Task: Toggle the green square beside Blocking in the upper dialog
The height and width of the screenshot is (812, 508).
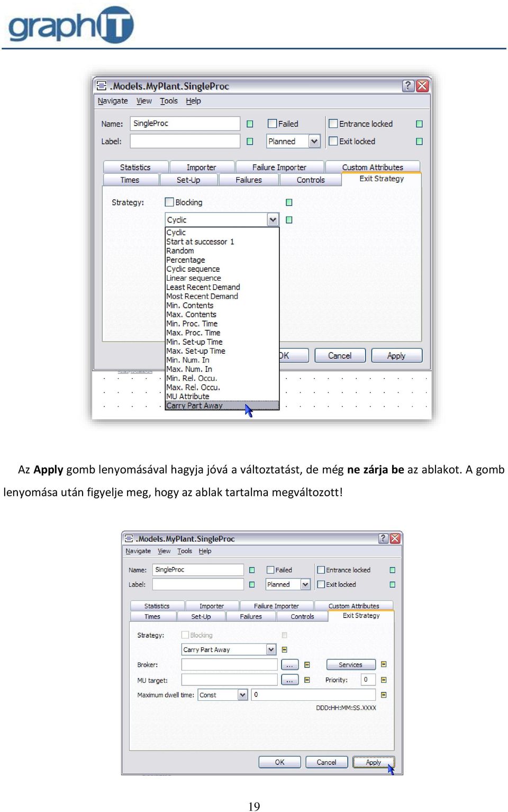Action: [289, 202]
